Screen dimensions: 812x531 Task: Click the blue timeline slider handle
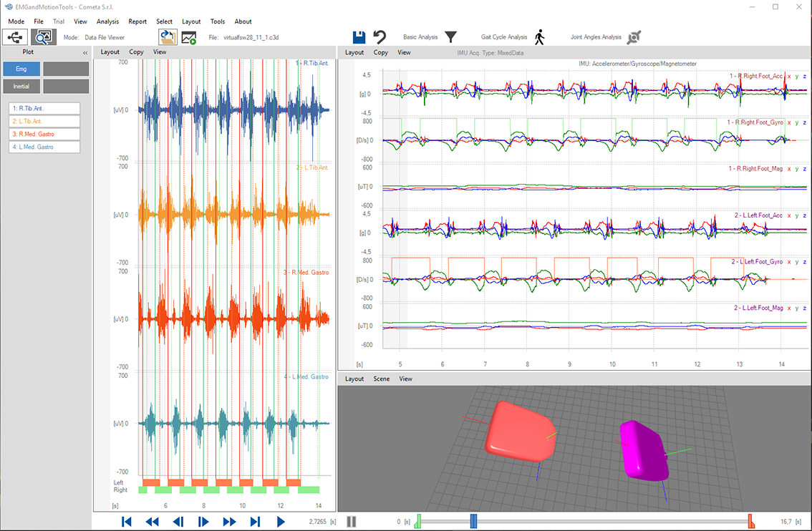pyautogui.click(x=473, y=522)
